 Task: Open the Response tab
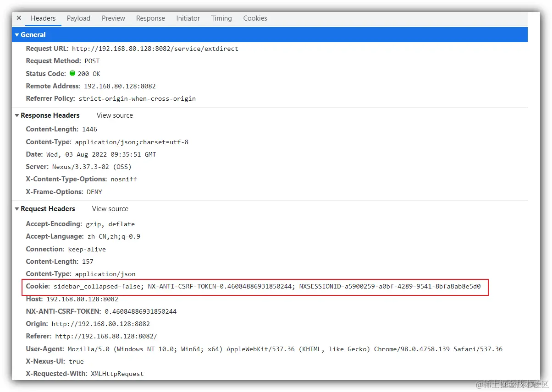[x=150, y=18]
